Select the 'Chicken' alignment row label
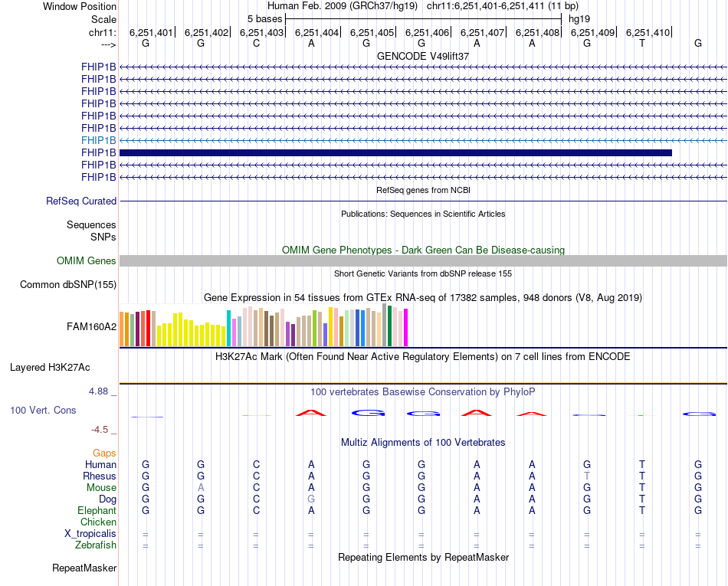This screenshot has height=586, width=728. pos(98,522)
